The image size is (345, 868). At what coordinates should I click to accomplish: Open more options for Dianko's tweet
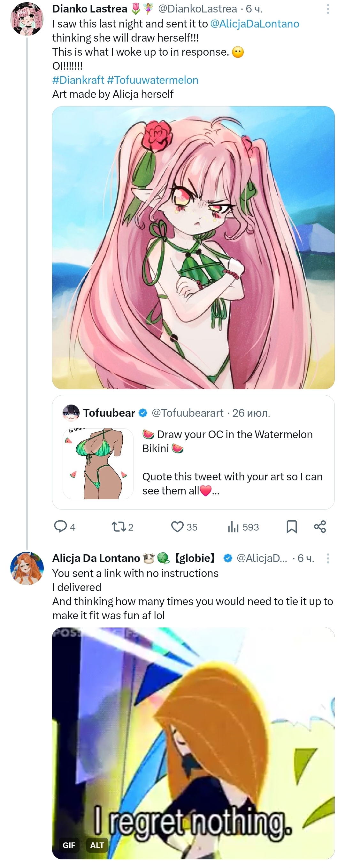click(327, 9)
